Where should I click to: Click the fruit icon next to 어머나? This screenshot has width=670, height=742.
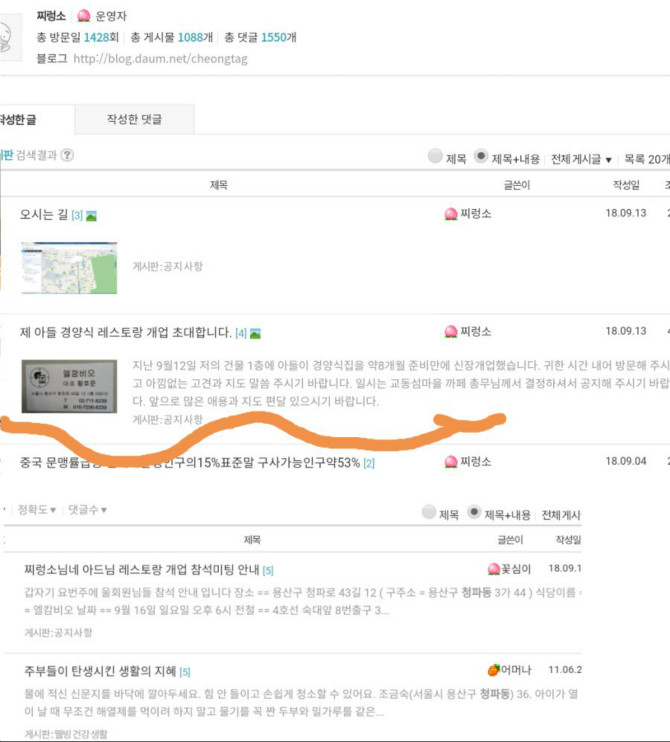pyautogui.click(x=494, y=670)
